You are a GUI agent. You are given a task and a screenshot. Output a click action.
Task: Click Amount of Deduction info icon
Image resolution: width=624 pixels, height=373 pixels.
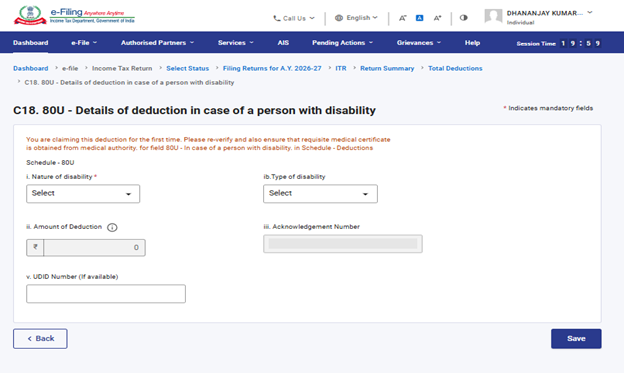click(112, 227)
